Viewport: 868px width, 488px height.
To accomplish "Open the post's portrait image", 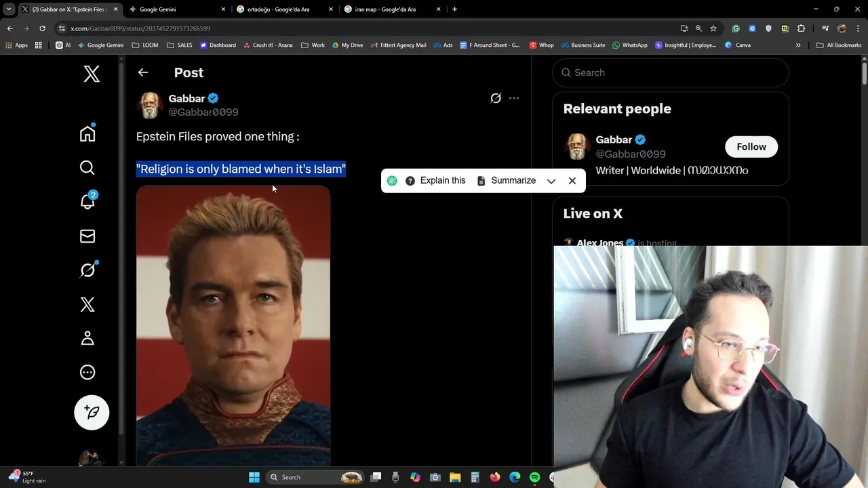I will tap(233, 326).
